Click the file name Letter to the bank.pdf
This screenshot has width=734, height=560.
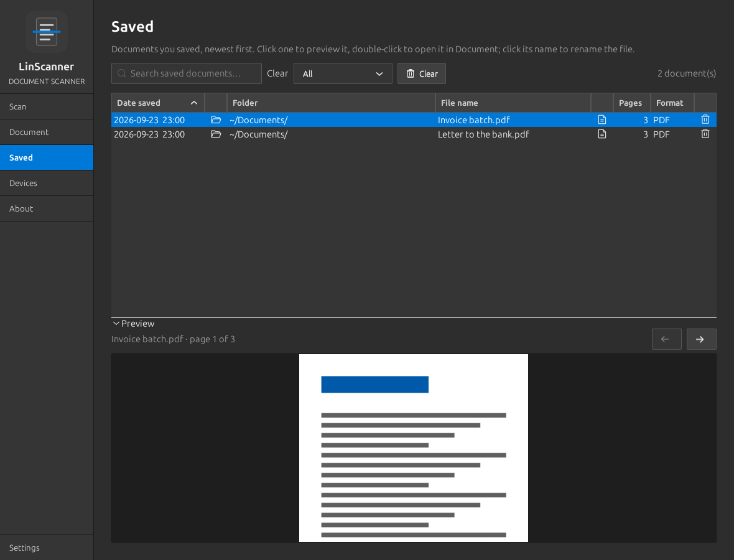coord(483,134)
